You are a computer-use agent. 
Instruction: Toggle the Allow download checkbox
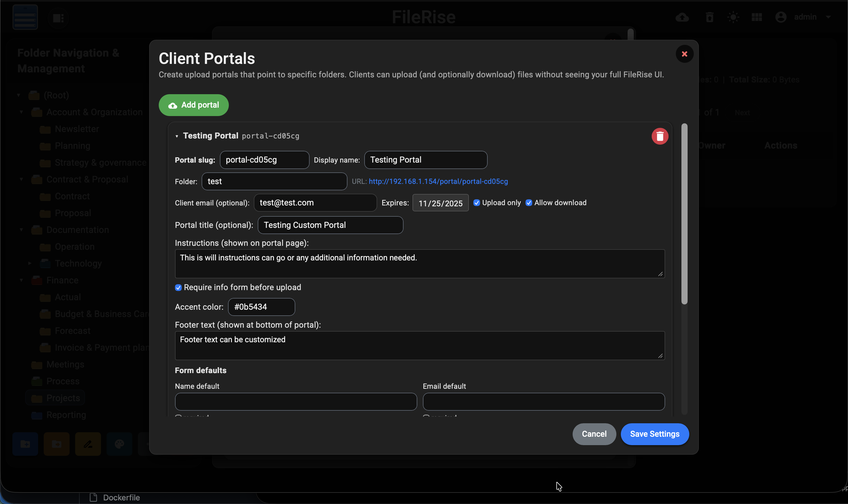coord(529,203)
